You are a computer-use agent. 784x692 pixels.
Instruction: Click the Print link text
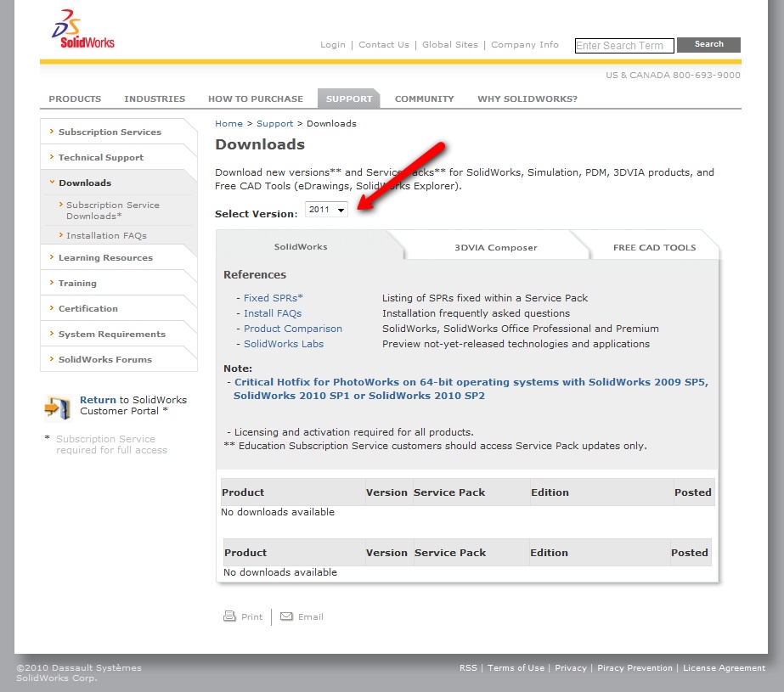coord(252,616)
